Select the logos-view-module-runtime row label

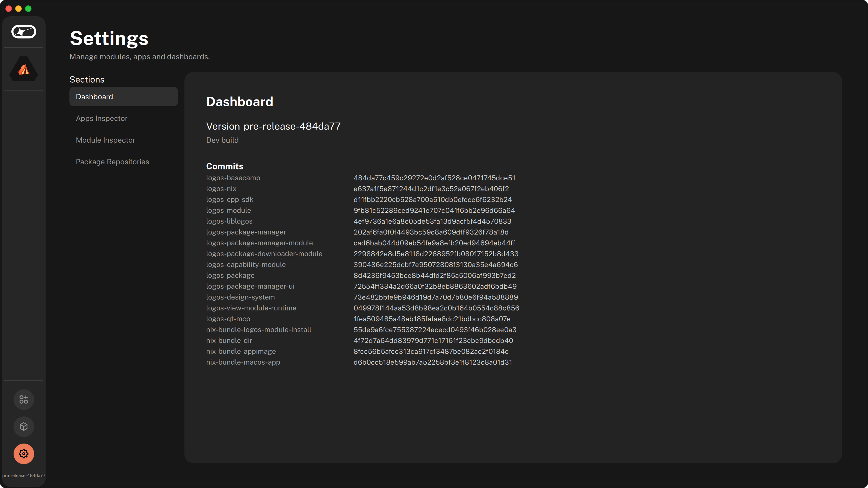251,308
